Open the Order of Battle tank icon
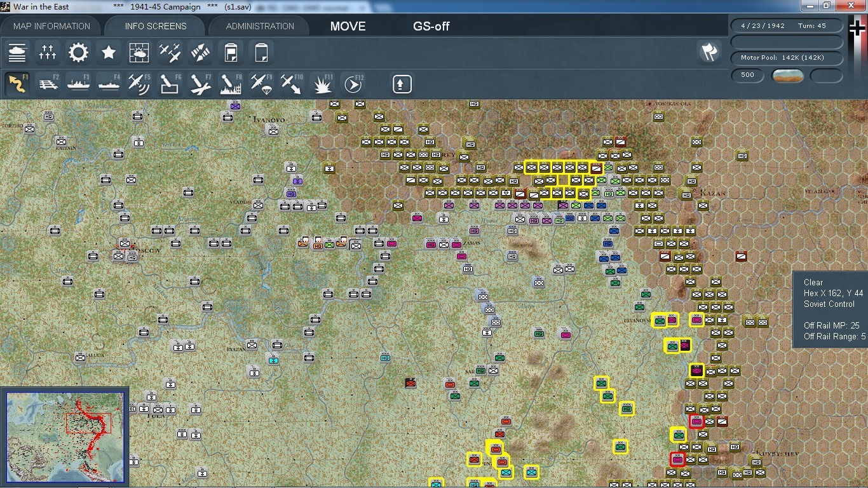 tap(18, 52)
